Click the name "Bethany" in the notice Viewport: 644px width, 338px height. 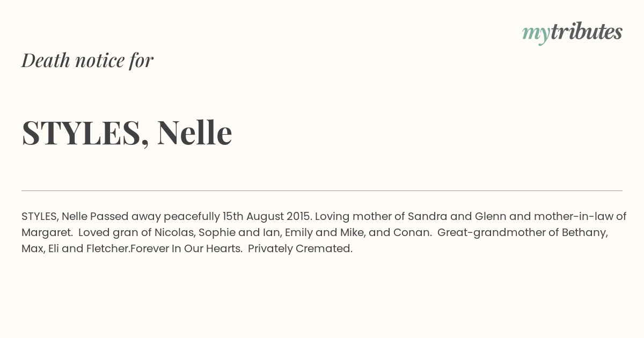click(585, 233)
